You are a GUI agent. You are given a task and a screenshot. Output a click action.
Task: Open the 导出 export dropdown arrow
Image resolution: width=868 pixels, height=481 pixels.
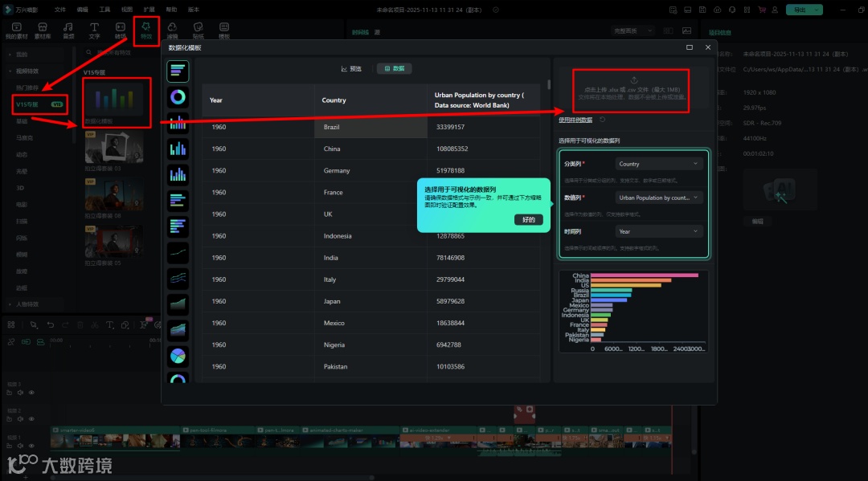click(817, 10)
